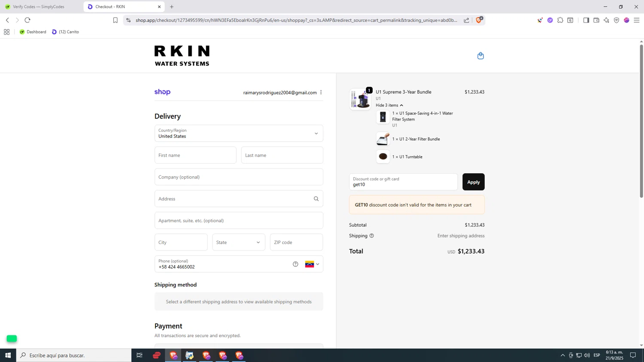Click the ESP language indicator
The image size is (644, 362).
[597, 355]
